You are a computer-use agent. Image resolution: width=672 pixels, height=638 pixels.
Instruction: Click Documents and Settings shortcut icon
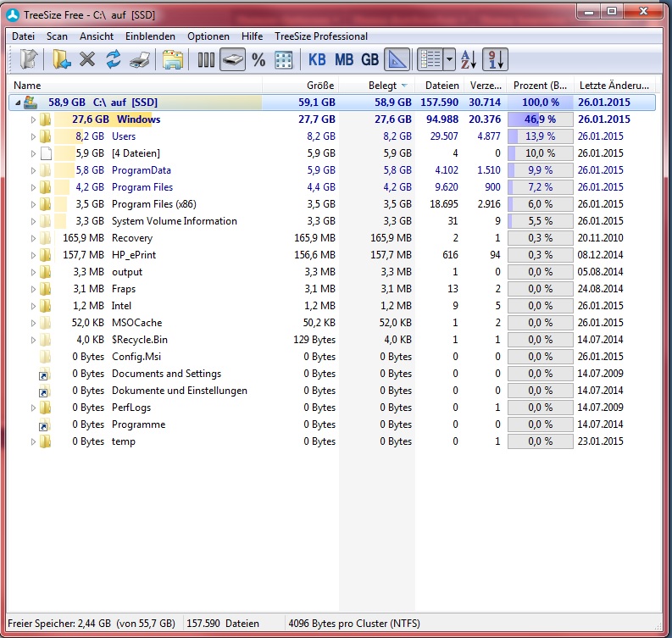point(45,374)
